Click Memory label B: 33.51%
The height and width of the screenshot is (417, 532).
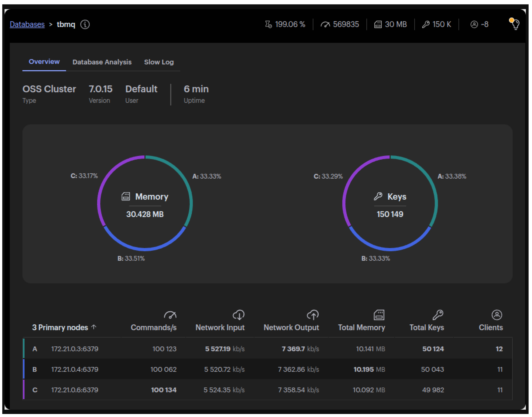(131, 258)
